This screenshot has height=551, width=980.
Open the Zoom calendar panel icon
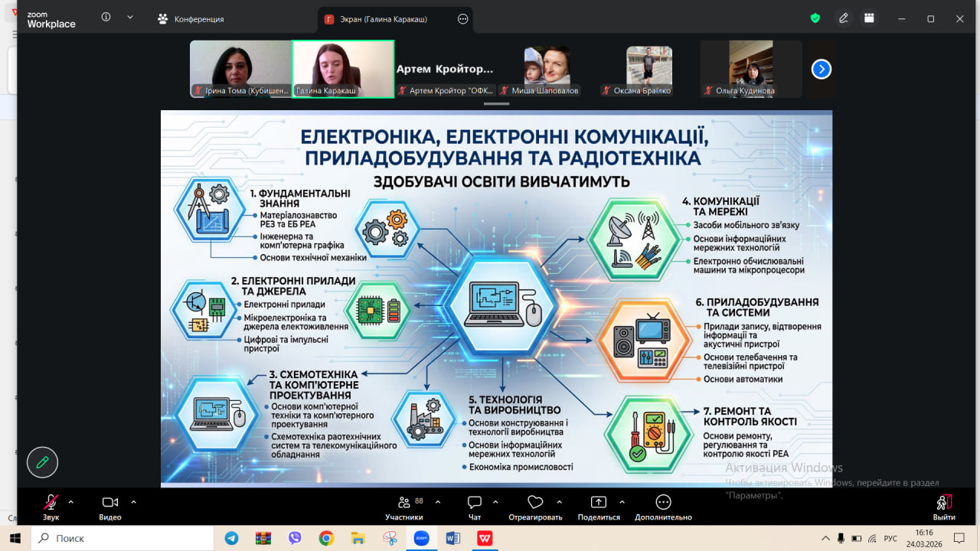pos(869,18)
